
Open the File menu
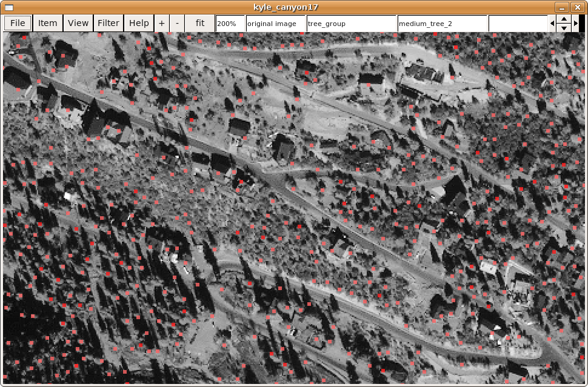click(18, 23)
